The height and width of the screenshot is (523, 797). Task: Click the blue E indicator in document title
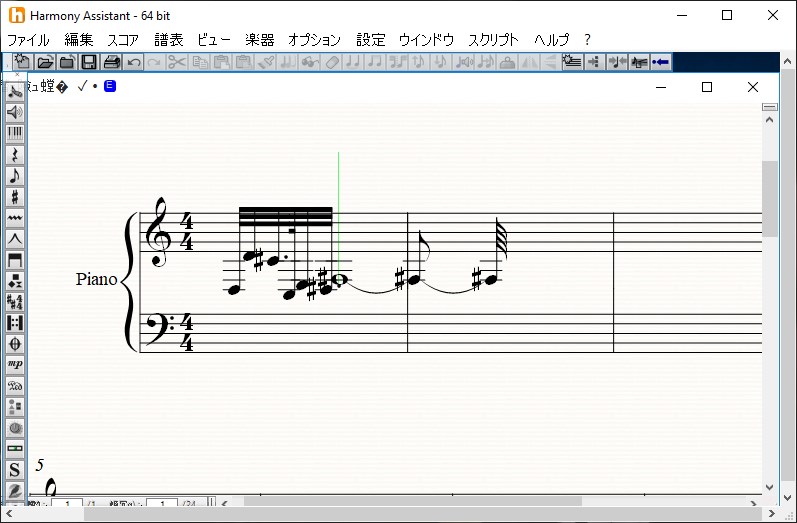coord(110,86)
